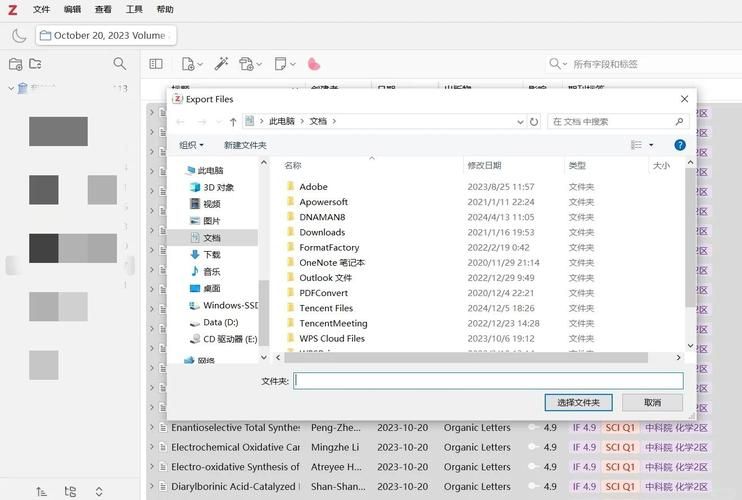Click the 文件夹 input field

[488, 381]
